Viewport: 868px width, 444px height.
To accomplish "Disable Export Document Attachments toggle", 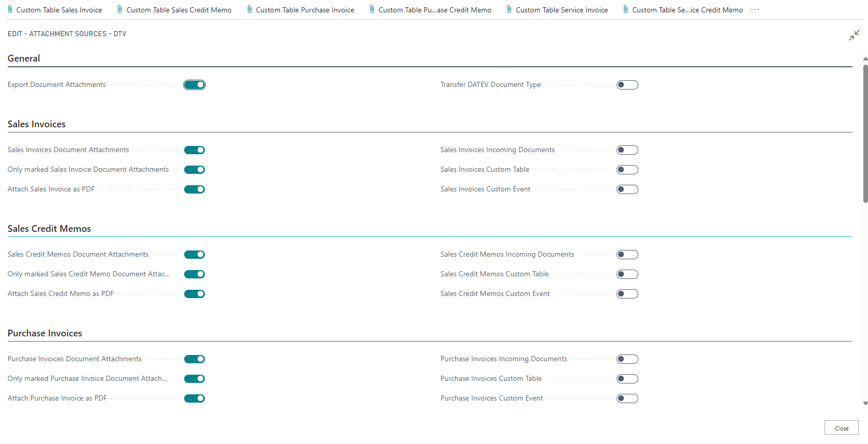I will pyautogui.click(x=194, y=85).
